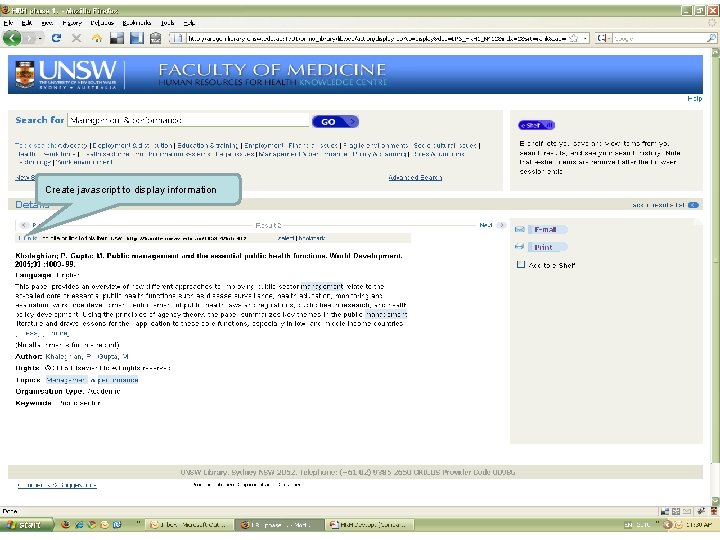Click the Search for text field
The width and height of the screenshot is (720, 540).
188,120
